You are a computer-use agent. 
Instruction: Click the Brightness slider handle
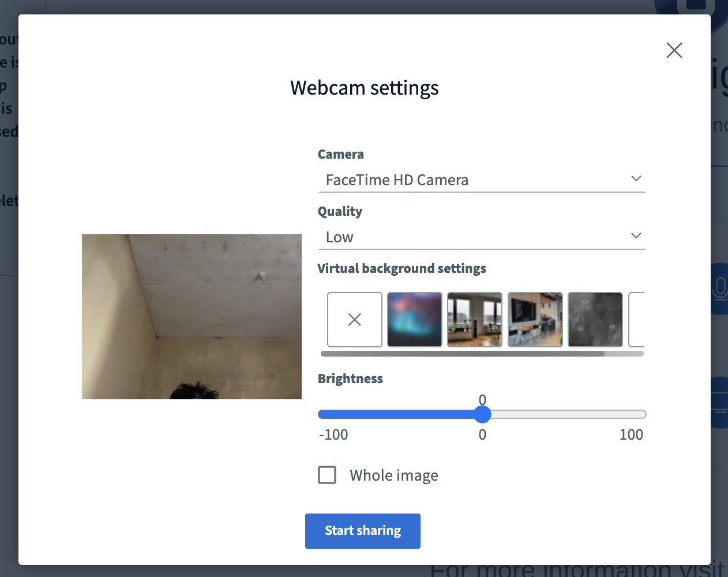click(482, 414)
